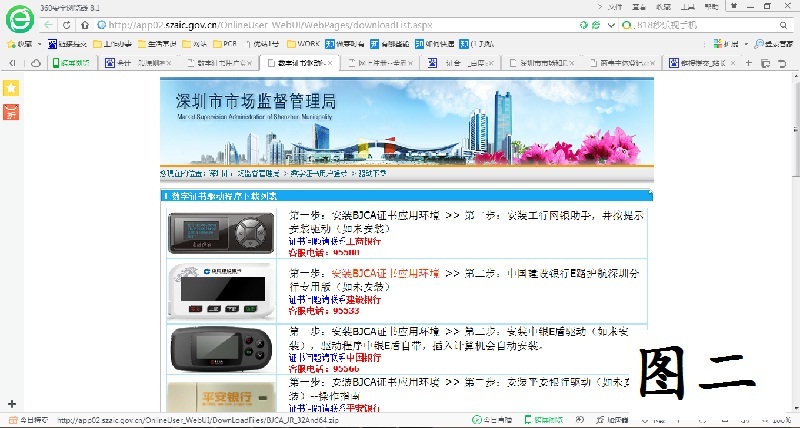Click the page refresh icon

coord(66,24)
